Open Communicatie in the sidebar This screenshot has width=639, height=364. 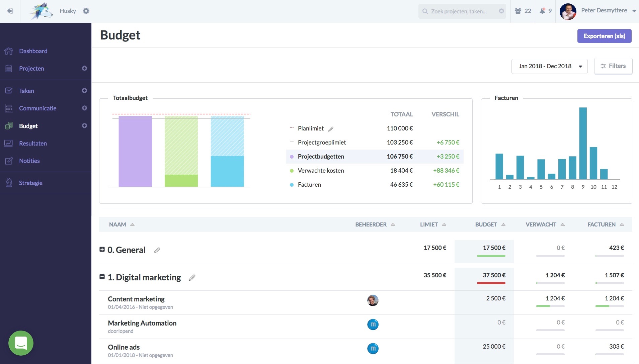click(37, 108)
